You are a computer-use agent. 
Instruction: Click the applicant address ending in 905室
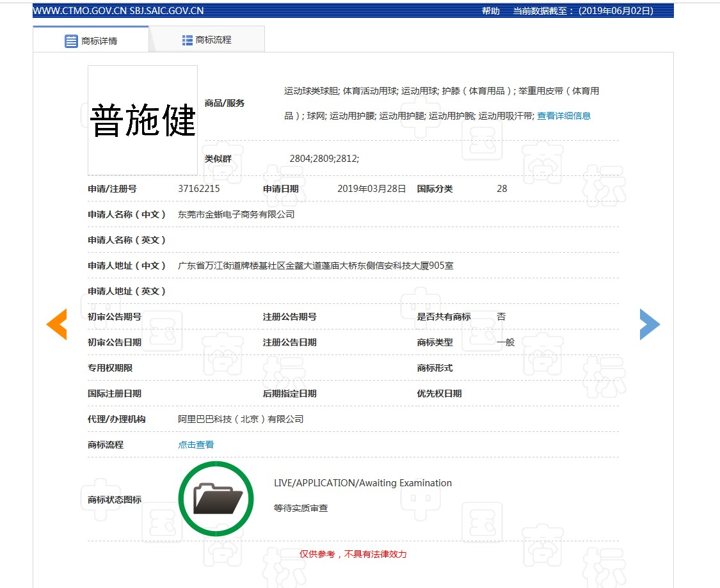(x=316, y=266)
